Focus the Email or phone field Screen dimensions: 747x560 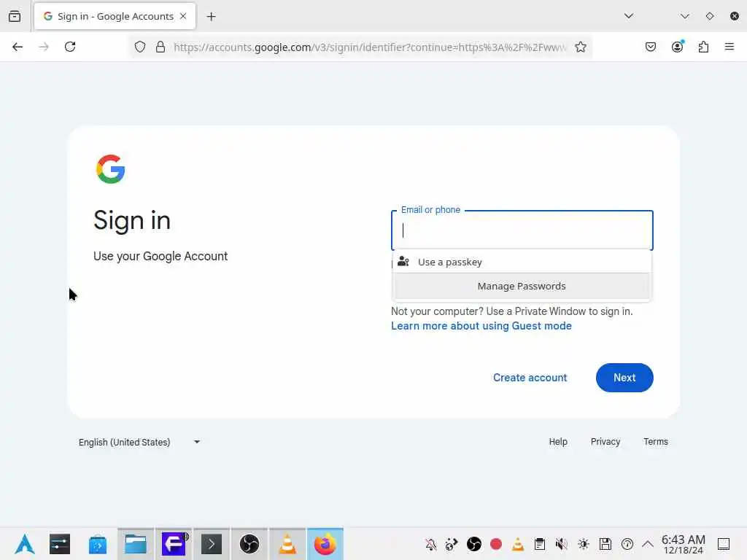pyautogui.click(x=522, y=230)
